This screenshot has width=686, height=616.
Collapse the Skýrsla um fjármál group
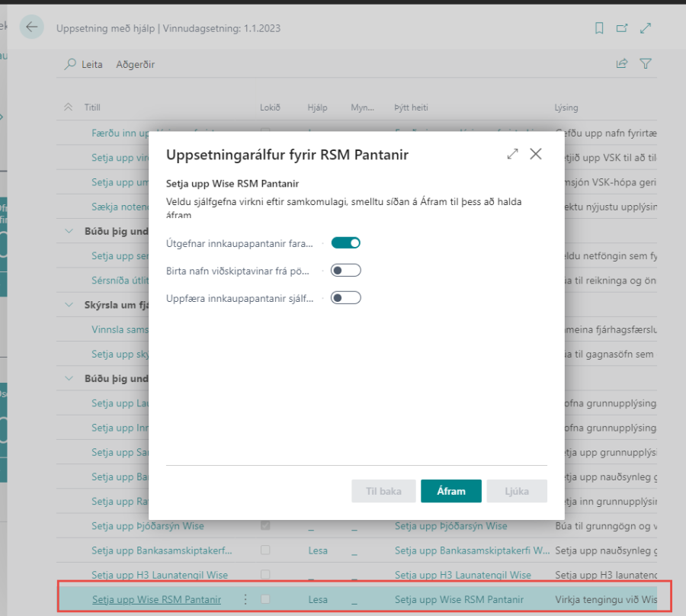[x=69, y=305]
